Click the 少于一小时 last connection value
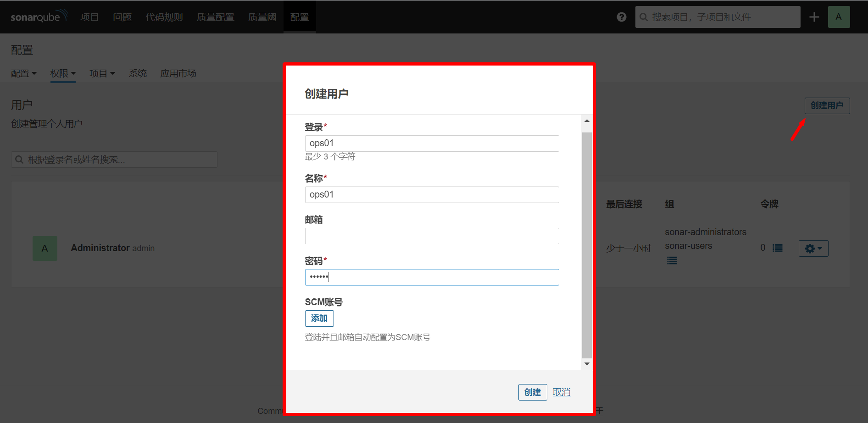 coord(629,248)
